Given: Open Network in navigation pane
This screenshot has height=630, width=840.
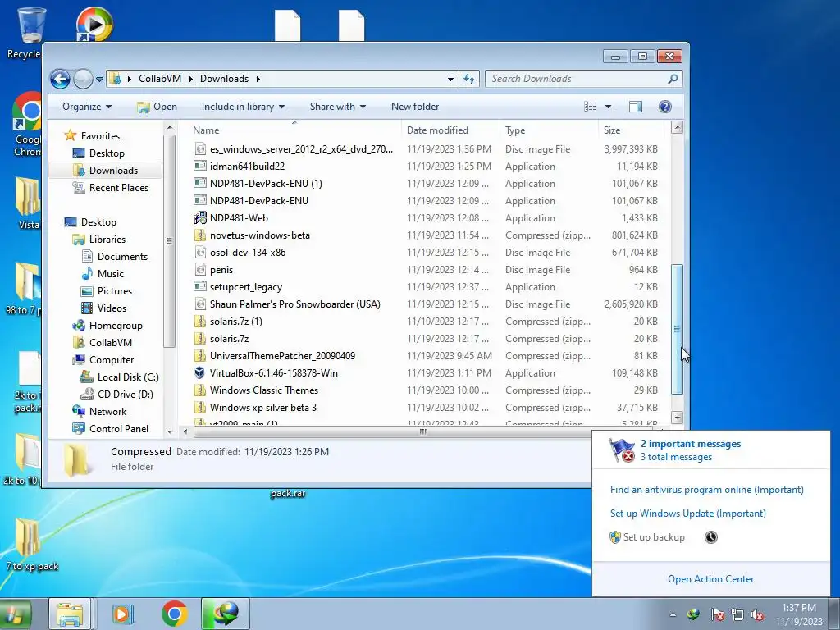Looking at the screenshot, I should click(107, 412).
